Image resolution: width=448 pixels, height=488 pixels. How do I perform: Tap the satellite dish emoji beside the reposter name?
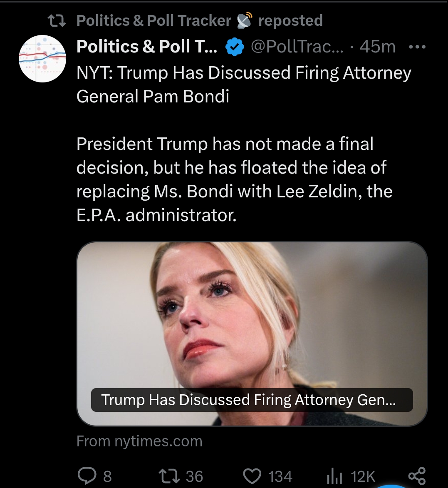(244, 21)
